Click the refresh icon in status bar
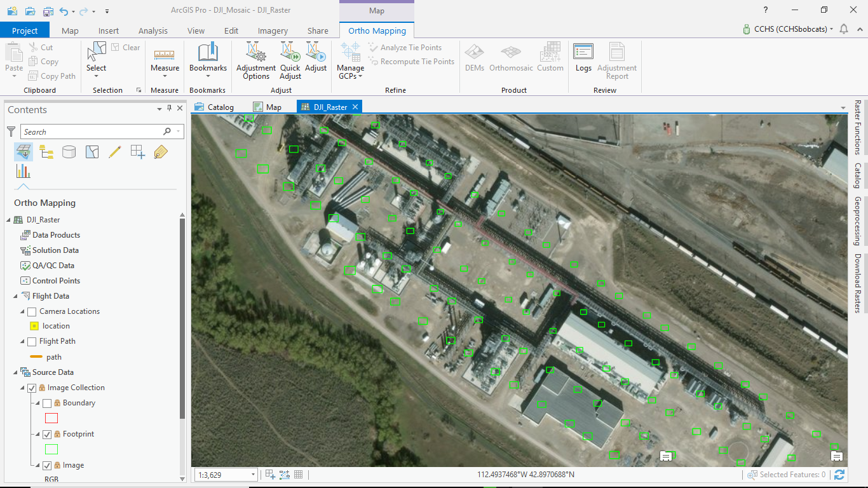 [839, 475]
